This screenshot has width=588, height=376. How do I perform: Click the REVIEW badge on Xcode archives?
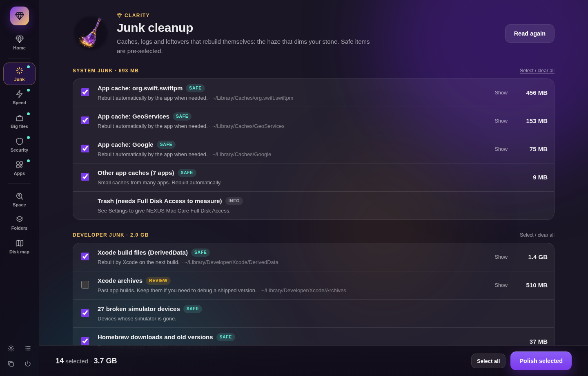[x=158, y=281]
